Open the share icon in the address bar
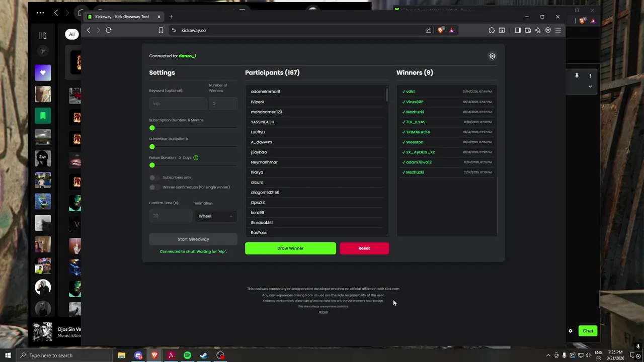The image size is (644, 362). point(428,30)
